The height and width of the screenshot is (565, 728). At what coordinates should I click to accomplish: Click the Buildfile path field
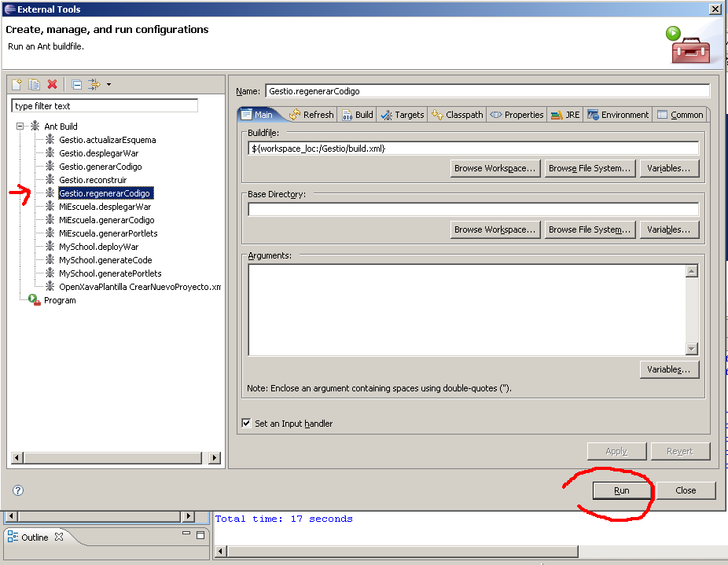(x=473, y=149)
